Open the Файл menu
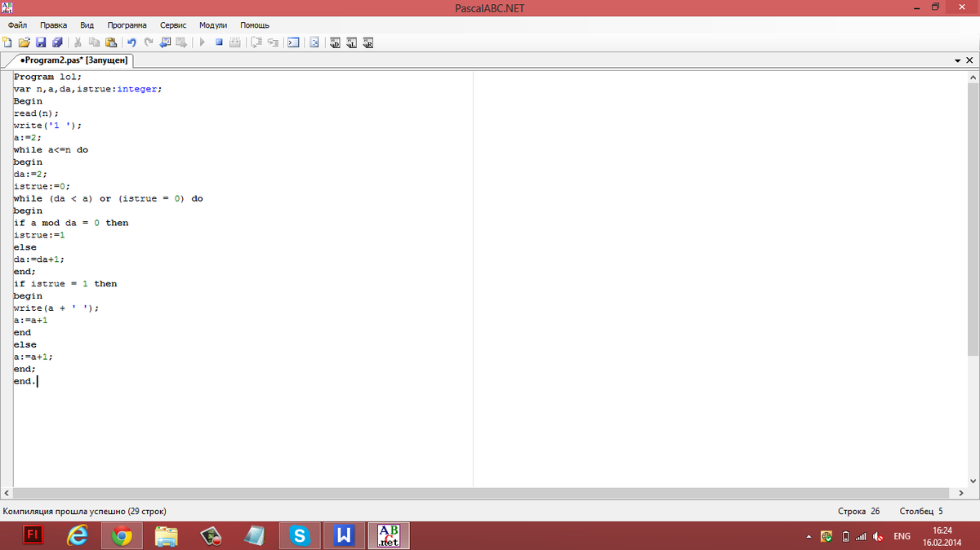 click(x=17, y=25)
